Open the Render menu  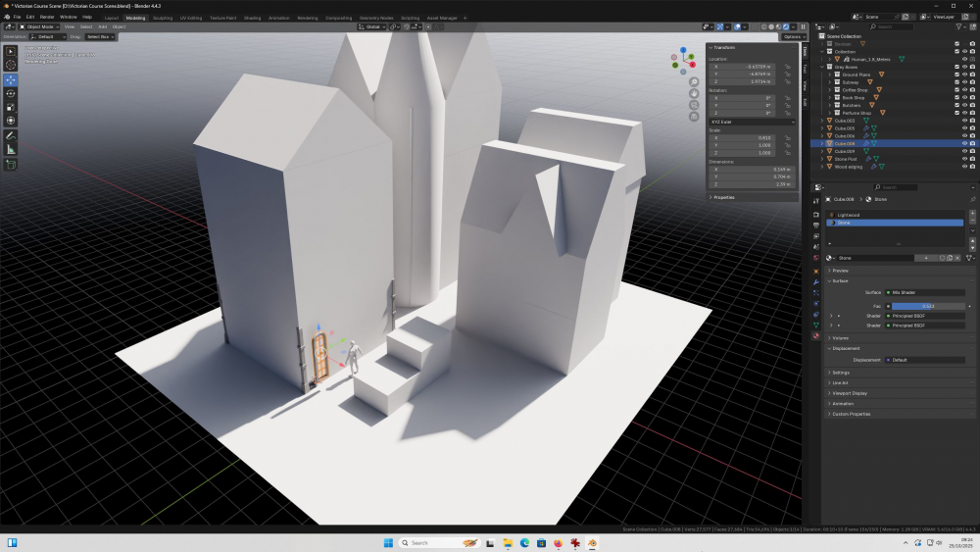pyautogui.click(x=47, y=17)
